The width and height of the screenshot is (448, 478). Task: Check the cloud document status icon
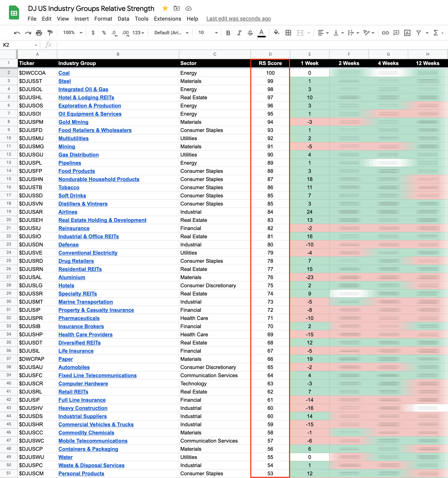coord(188,8)
